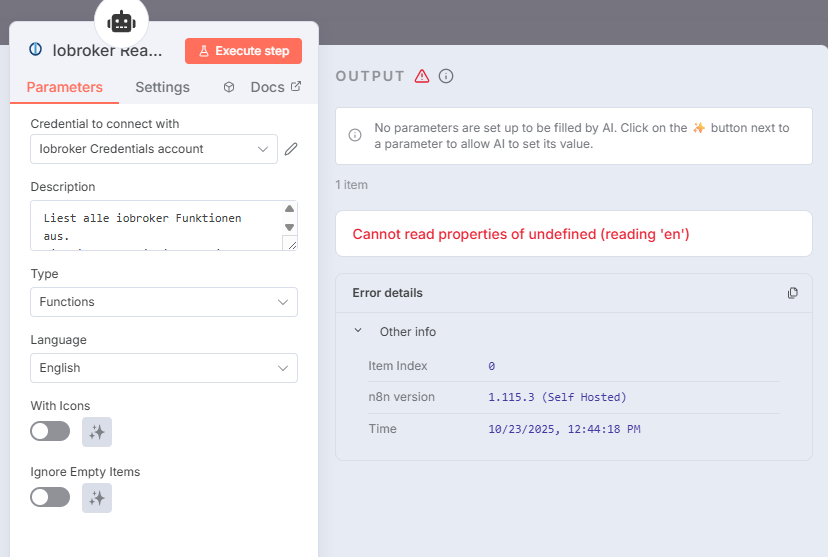Screen dimensions: 828x557
Task: Open the Type dropdown showing Functions
Action: click(x=164, y=302)
